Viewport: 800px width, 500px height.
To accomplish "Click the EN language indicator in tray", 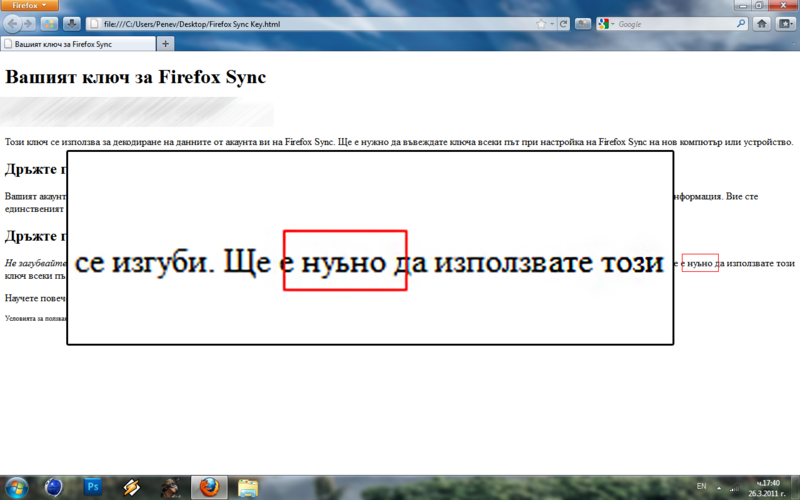I will (702, 486).
